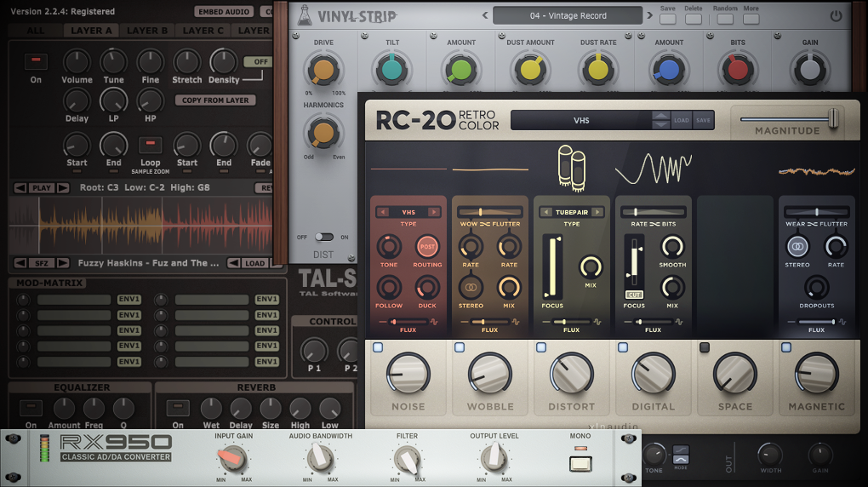Enable the Wobble module checkbox

[460, 347]
